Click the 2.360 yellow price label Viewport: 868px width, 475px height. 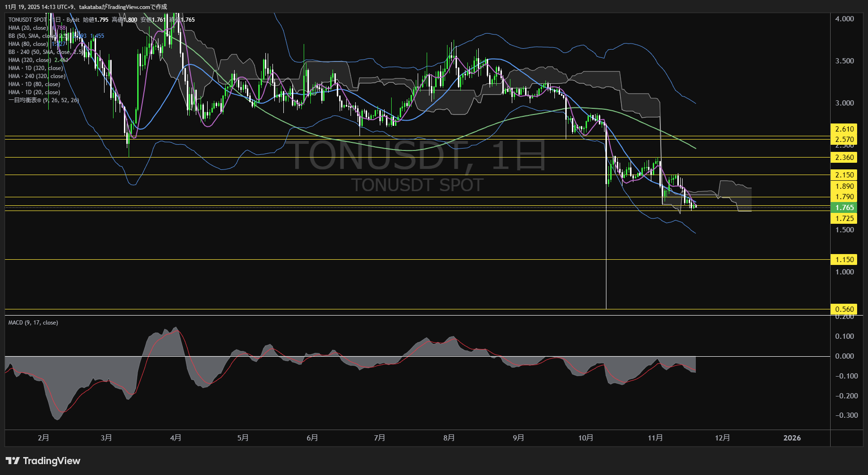click(844, 158)
